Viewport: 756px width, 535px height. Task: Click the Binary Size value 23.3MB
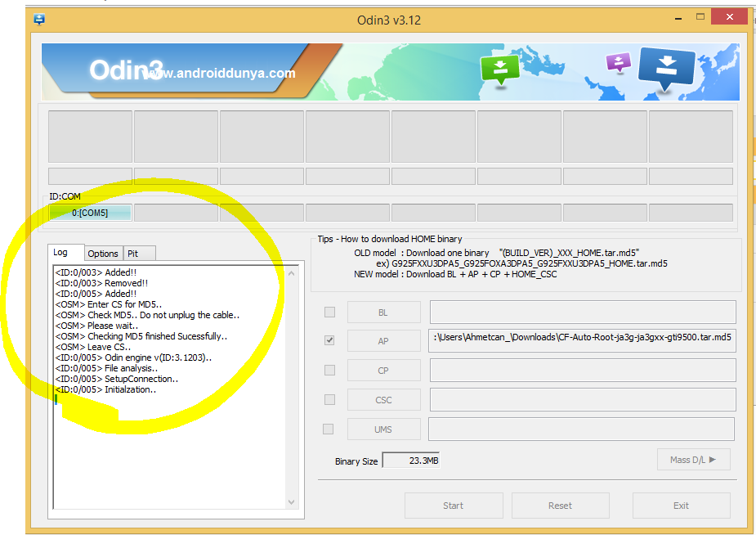pos(411,461)
